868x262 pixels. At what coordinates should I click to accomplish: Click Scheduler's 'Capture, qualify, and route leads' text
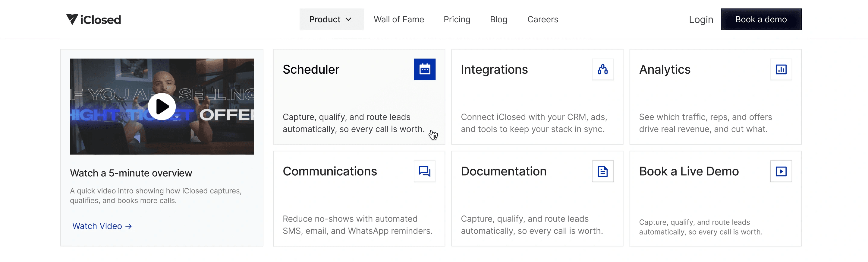[354, 123]
